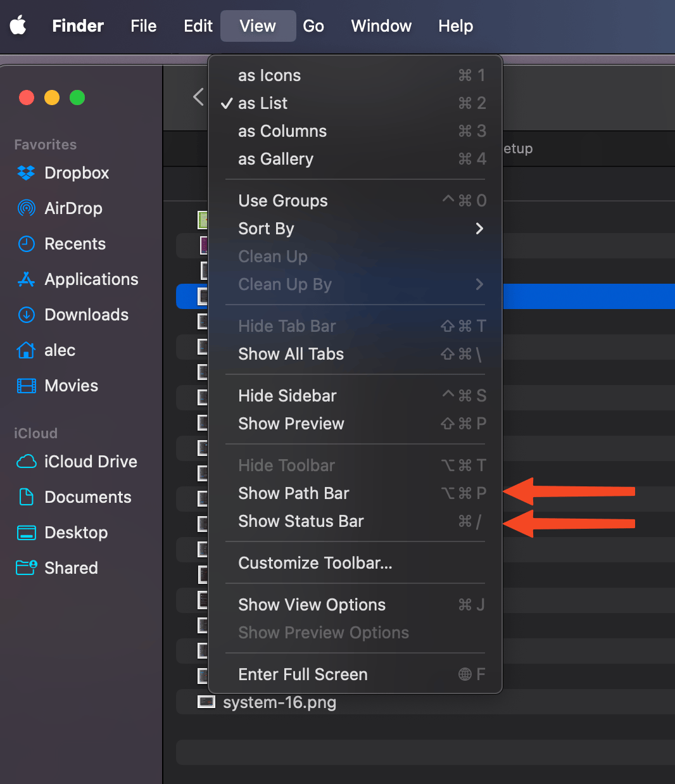Click the back chevron in Finder toolbar
675x784 pixels.
click(x=198, y=97)
